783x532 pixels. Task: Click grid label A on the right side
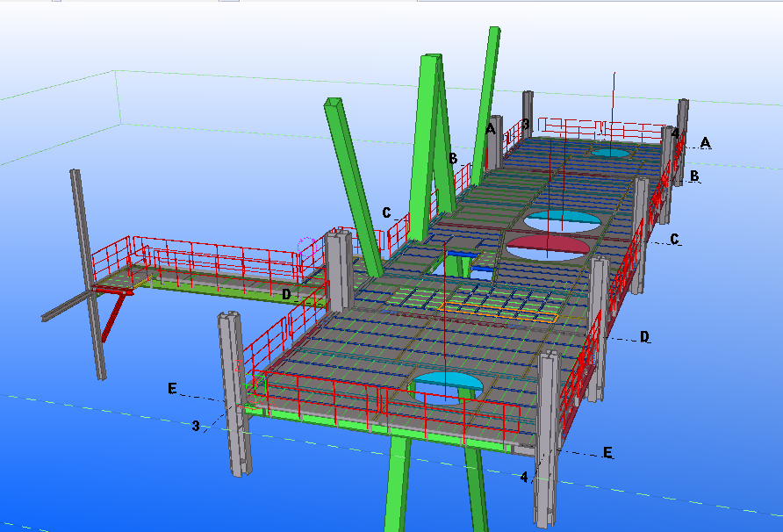(x=705, y=142)
